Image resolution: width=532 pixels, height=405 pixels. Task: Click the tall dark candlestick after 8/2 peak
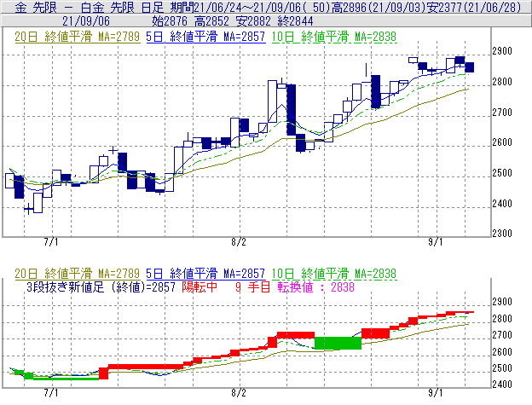[x=291, y=109]
